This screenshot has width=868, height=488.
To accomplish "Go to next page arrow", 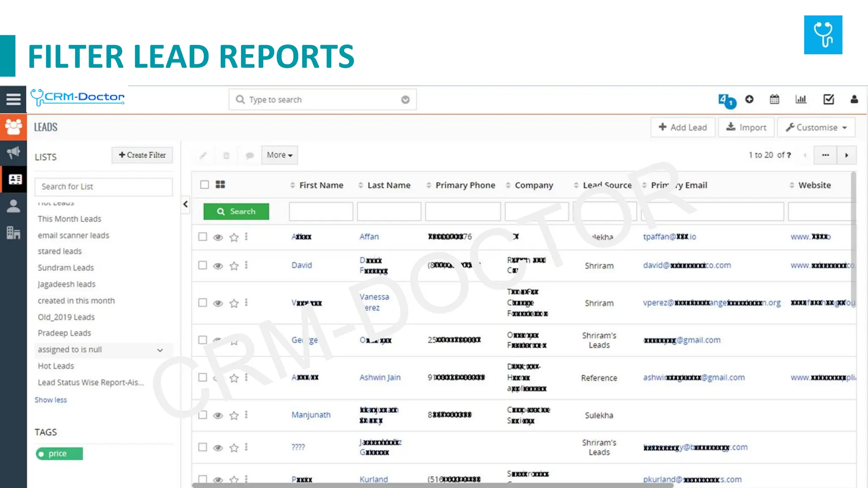I will (x=846, y=155).
